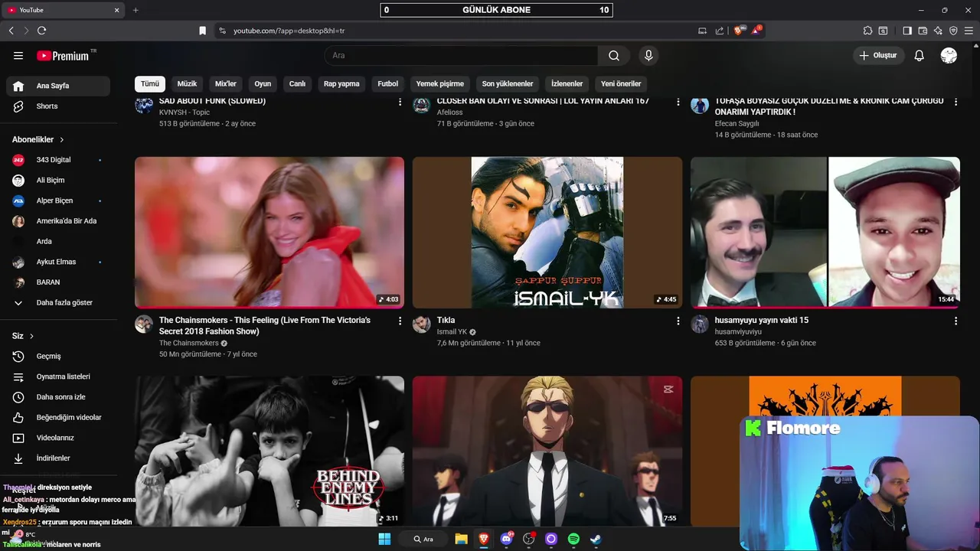Open Steam from the taskbar

596,539
